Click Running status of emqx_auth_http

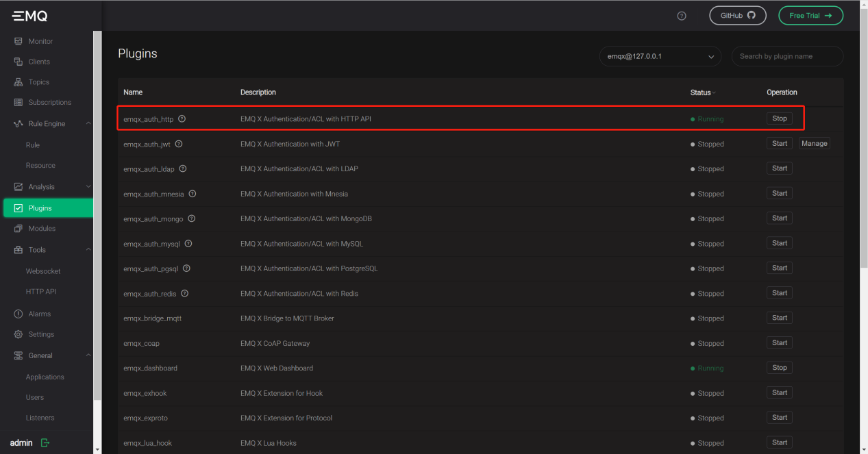(x=707, y=119)
